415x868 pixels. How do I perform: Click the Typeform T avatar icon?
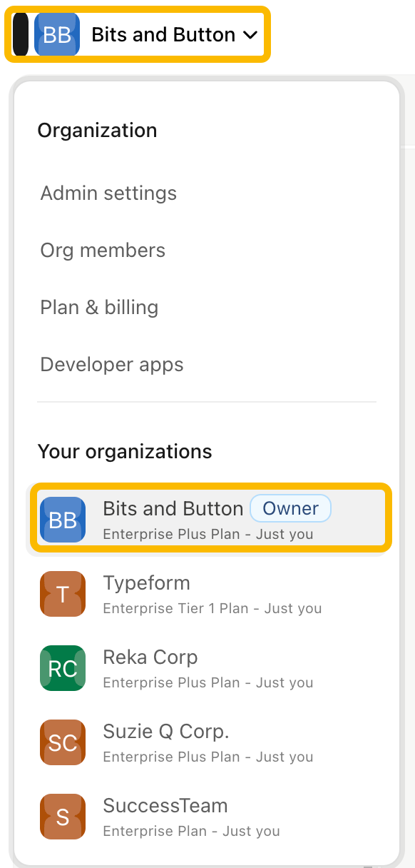coord(63,594)
